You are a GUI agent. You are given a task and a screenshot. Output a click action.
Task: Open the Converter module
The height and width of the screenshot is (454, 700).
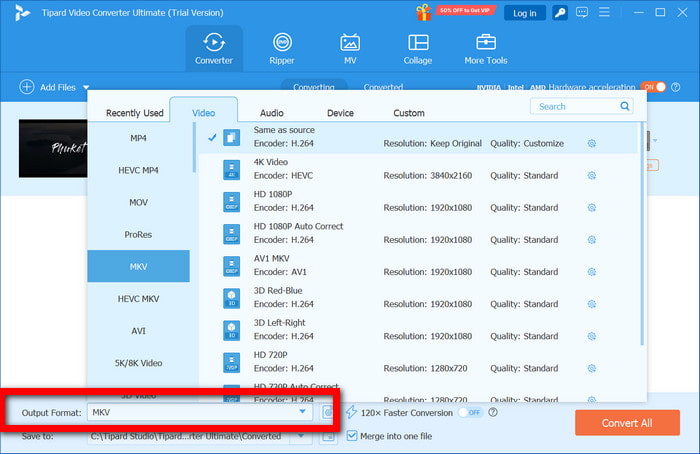coord(214,48)
